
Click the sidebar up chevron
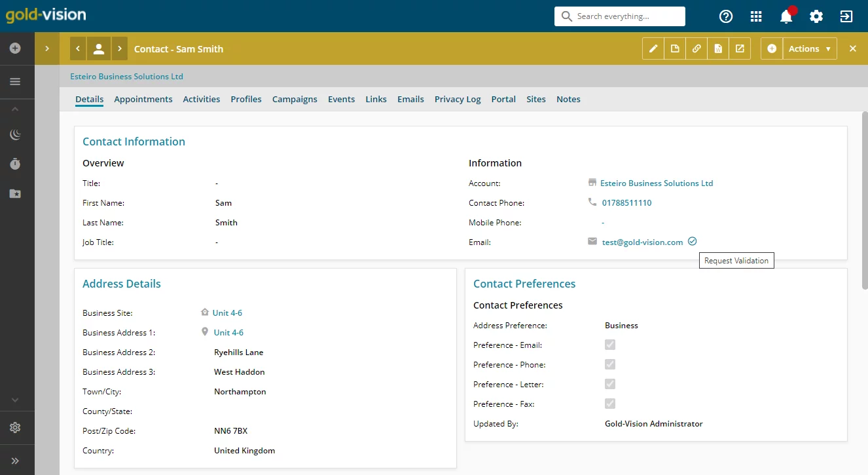(15, 109)
